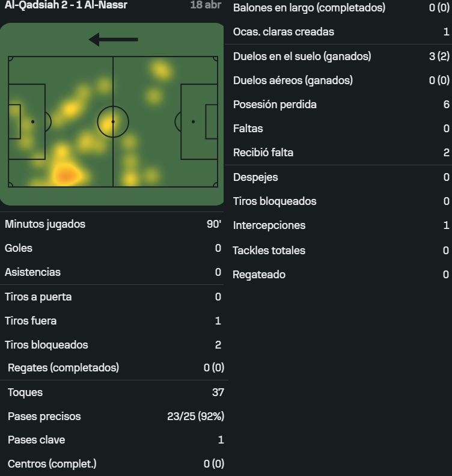Select the Tiros a puerta row
The width and height of the screenshot is (452, 476).
coord(113,296)
